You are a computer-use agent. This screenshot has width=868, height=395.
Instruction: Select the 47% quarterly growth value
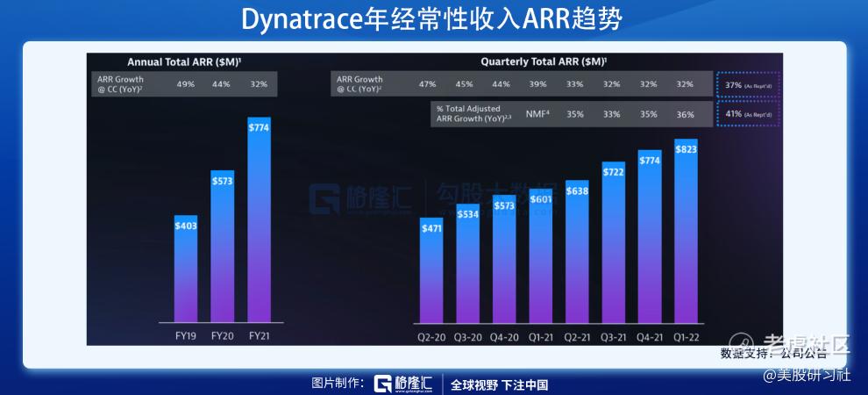[427, 84]
